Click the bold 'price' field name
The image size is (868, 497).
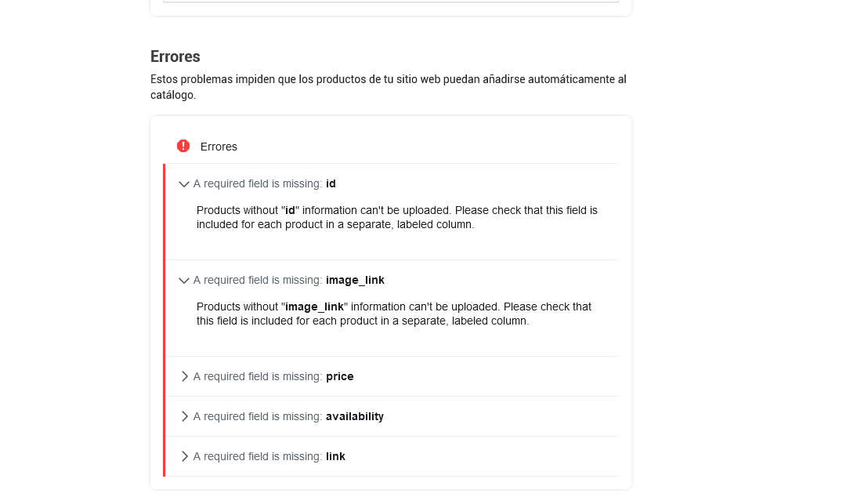pos(340,376)
